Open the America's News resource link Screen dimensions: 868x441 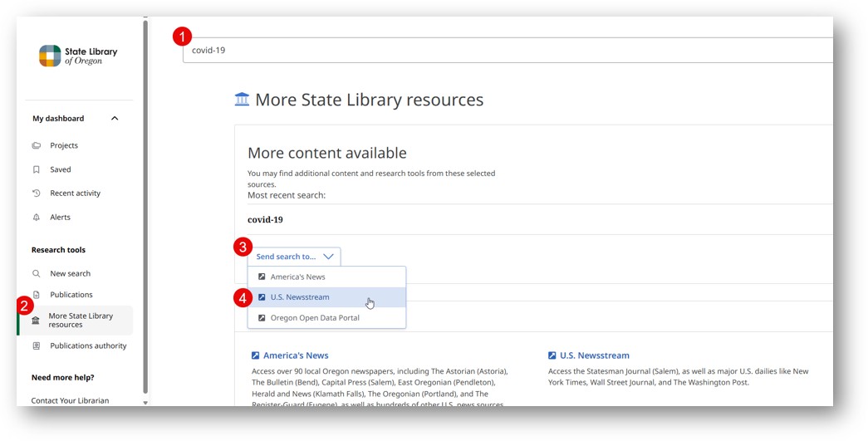click(x=296, y=355)
